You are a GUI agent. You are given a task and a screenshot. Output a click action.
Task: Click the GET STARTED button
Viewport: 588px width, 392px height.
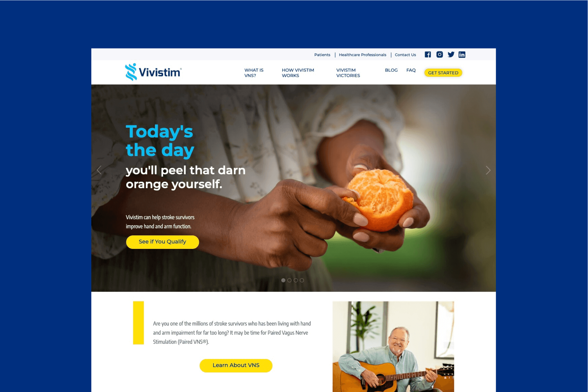443,73
